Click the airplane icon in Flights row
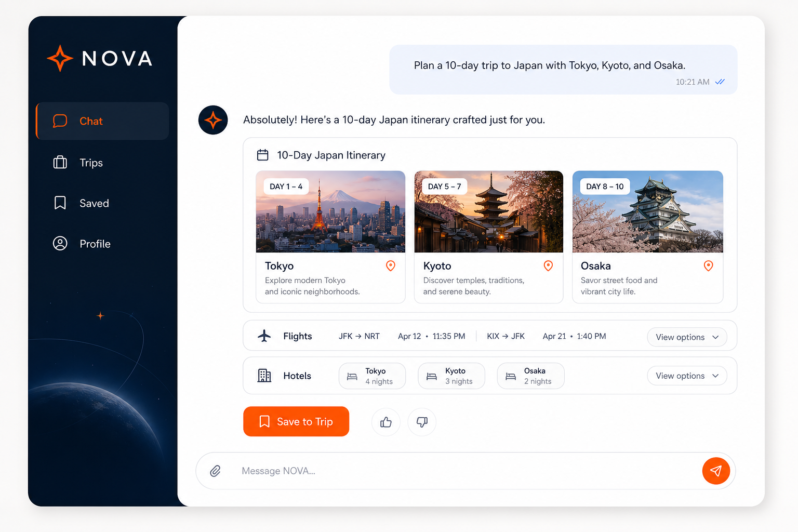This screenshot has width=798, height=532. pos(264,336)
